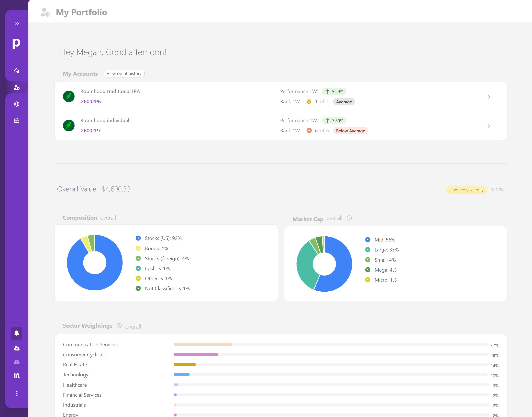Viewport: 532px width, 417px height.
Task: Click the Market Cap info tooltip icon
Action: coord(349,218)
